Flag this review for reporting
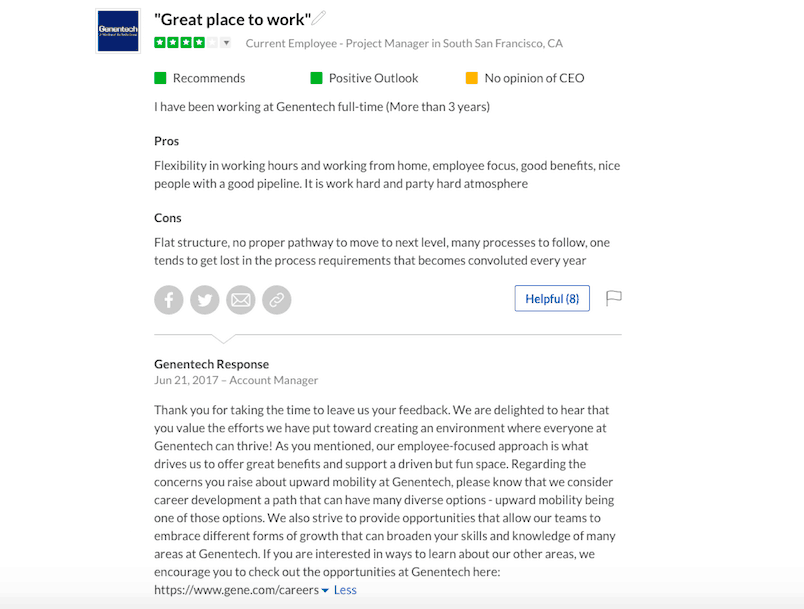Screen dimensions: 804x609 click(x=614, y=297)
